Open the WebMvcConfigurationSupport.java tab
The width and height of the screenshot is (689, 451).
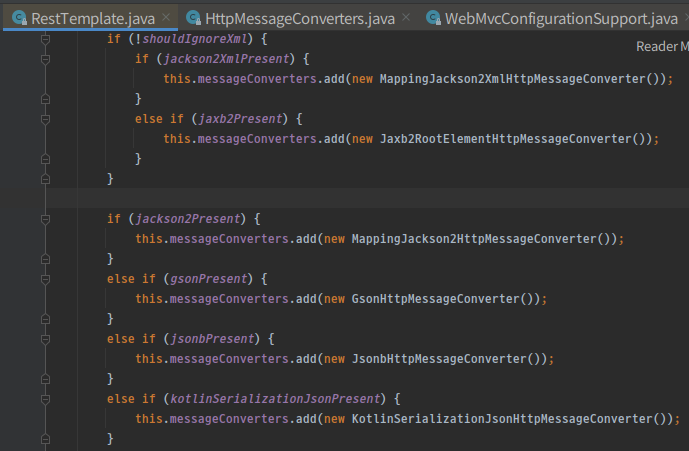tap(561, 18)
